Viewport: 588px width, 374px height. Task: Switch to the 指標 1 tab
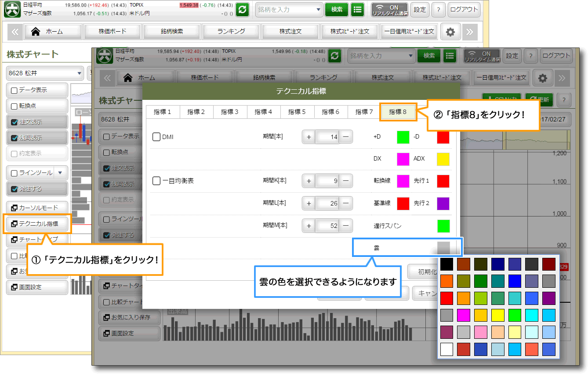coord(163,112)
